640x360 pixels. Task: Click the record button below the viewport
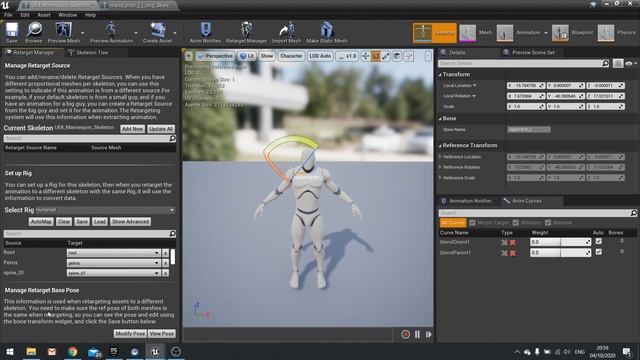(x=405, y=334)
